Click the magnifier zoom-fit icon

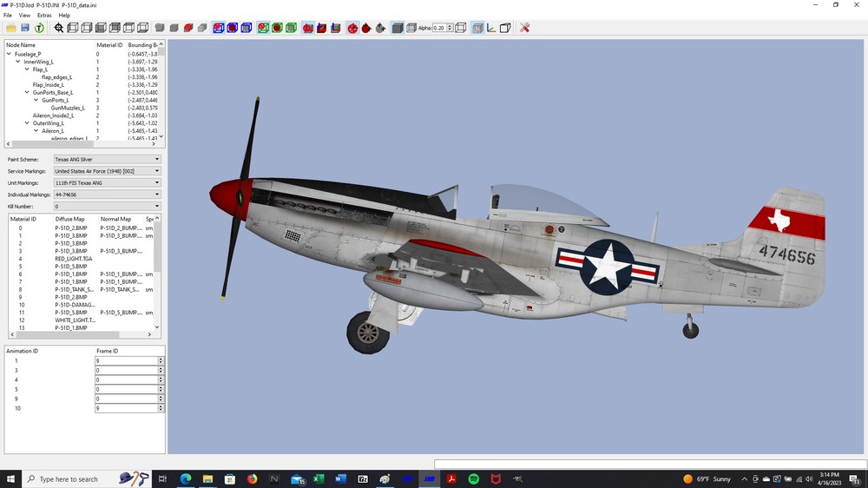(59, 28)
